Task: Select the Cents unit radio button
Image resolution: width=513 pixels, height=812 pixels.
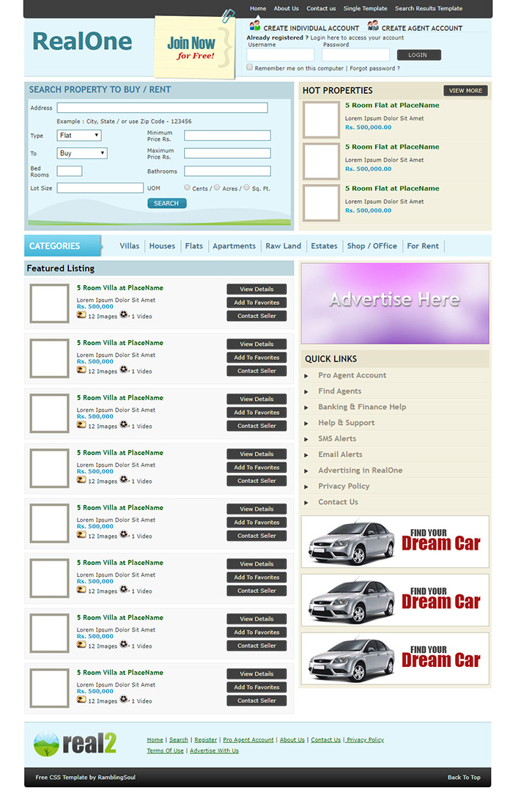Action: (188, 188)
